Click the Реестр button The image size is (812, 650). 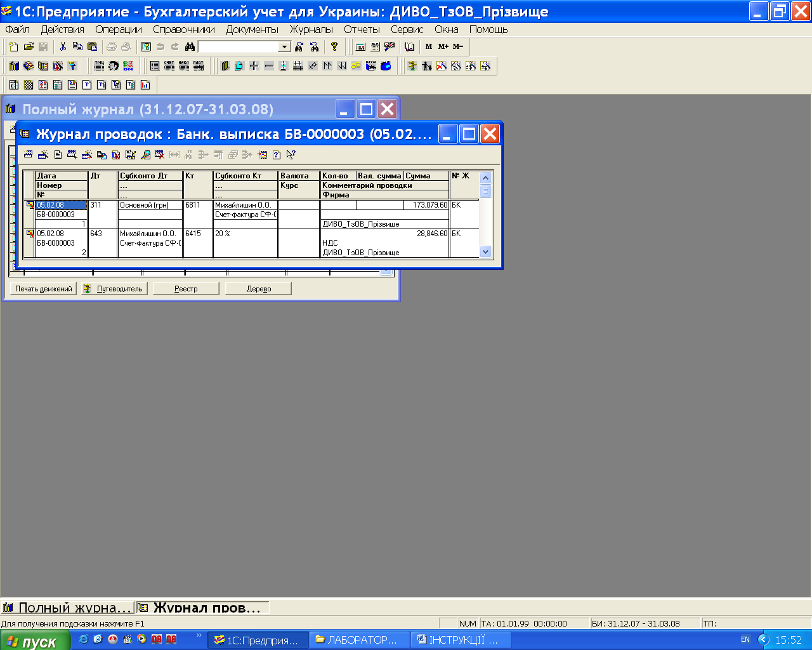tap(186, 289)
